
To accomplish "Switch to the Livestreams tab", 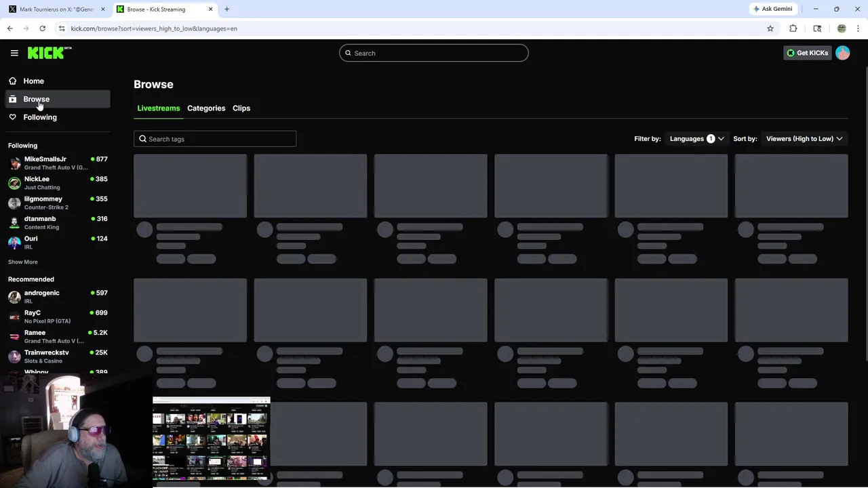I will [x=159, y=108].
